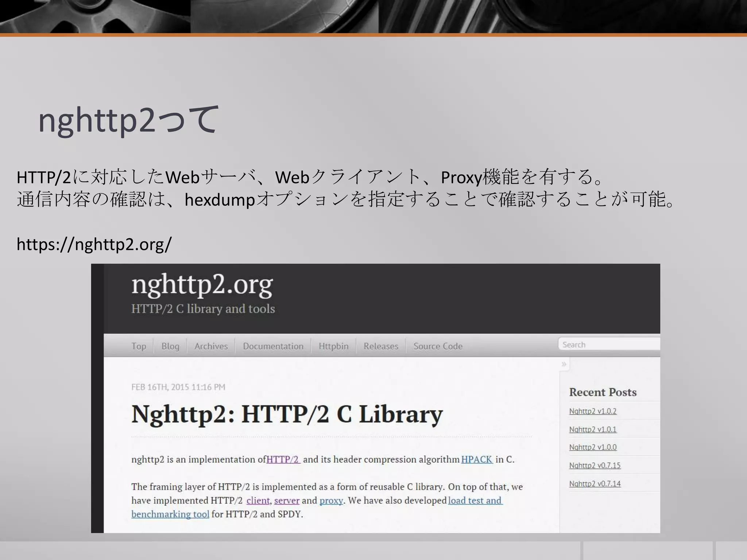Open recent post Nghttp2 v0.7.14
The image size is (747, 560).
[x=595, y=484]
